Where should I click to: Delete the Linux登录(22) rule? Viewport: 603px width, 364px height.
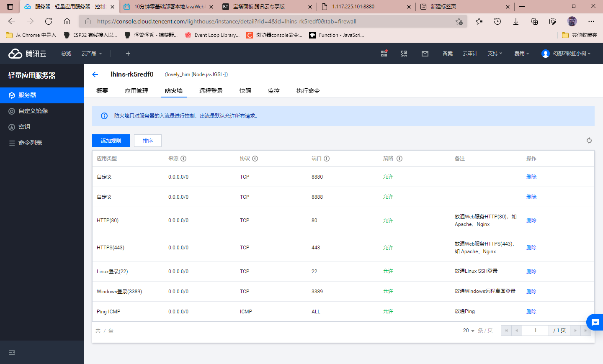[x=531, y=271]
